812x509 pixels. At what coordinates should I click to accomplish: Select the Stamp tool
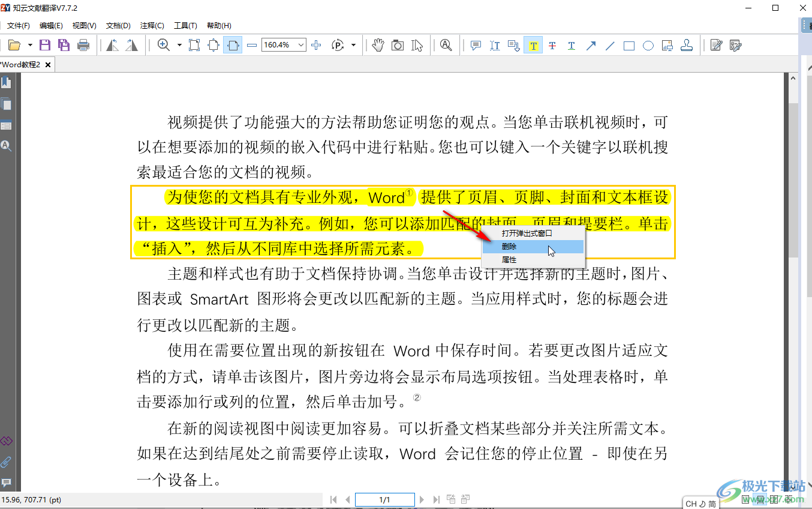point(687,45)
